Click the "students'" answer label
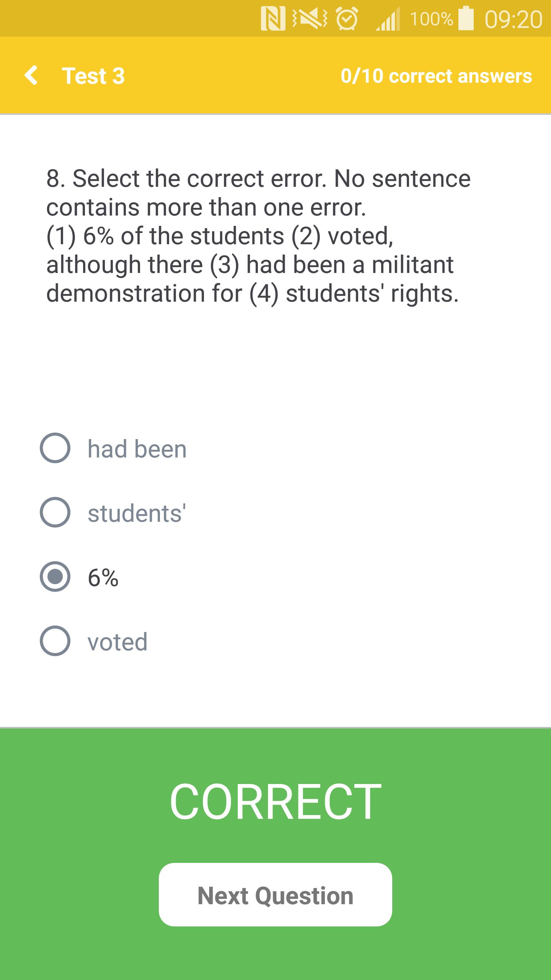The image size is (551, 980). pos(137,513)
